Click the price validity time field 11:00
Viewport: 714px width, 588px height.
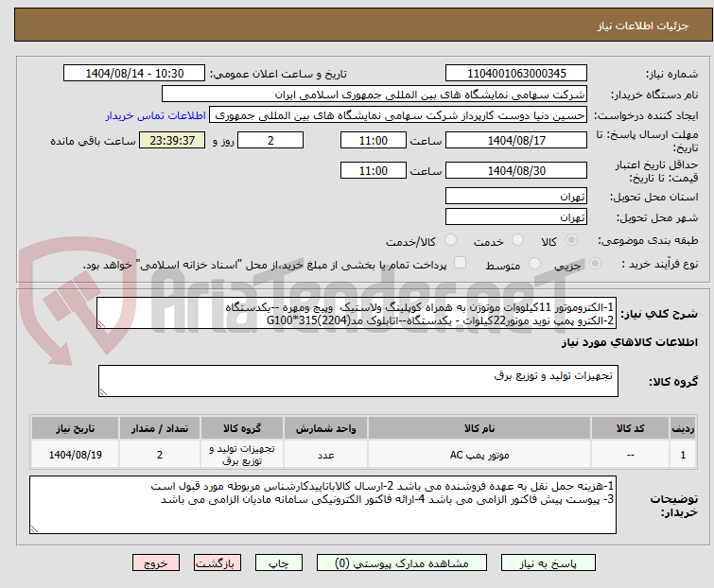(374, 171)
